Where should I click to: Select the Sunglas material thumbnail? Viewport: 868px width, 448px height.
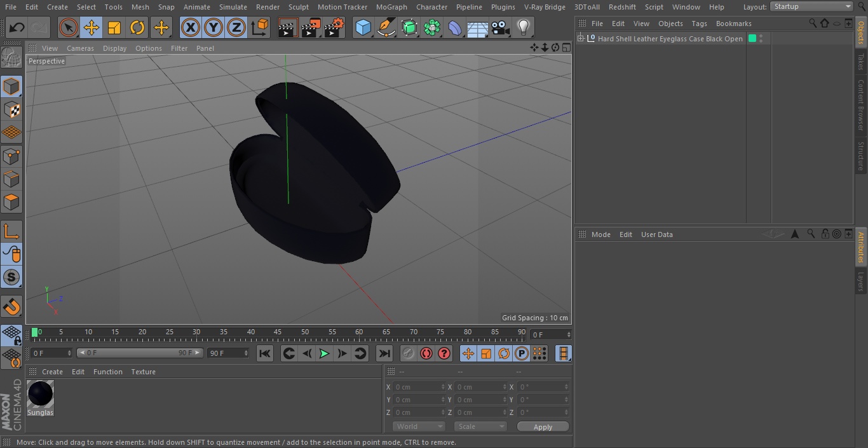coord(41,398)
